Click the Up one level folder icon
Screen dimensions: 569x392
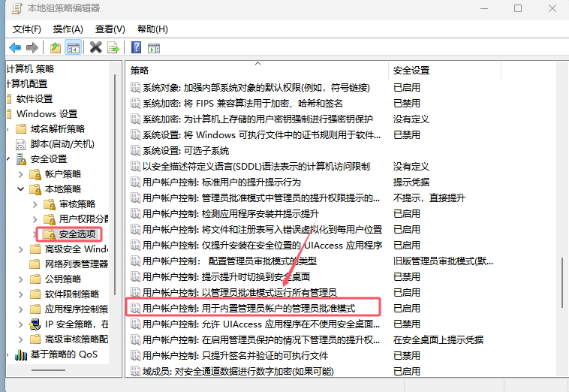[x=56, y=48]
